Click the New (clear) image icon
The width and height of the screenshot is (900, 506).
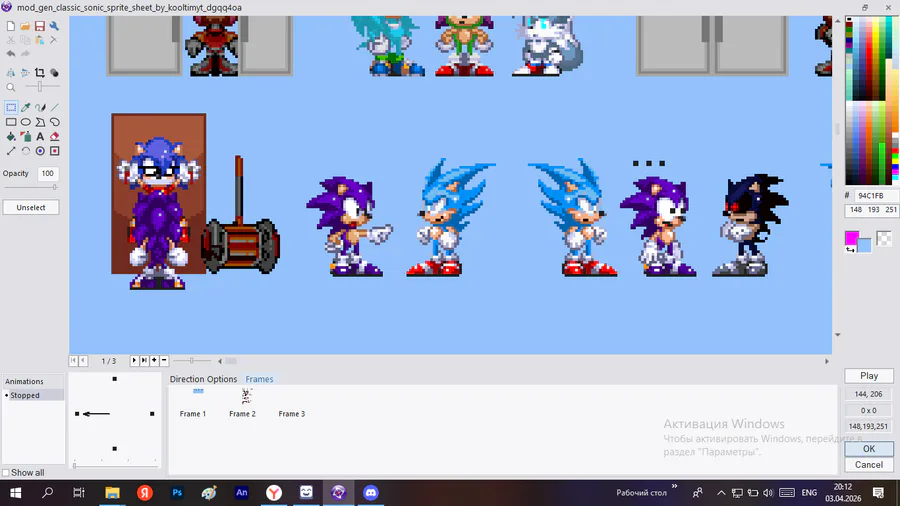[x=11, y=26]
